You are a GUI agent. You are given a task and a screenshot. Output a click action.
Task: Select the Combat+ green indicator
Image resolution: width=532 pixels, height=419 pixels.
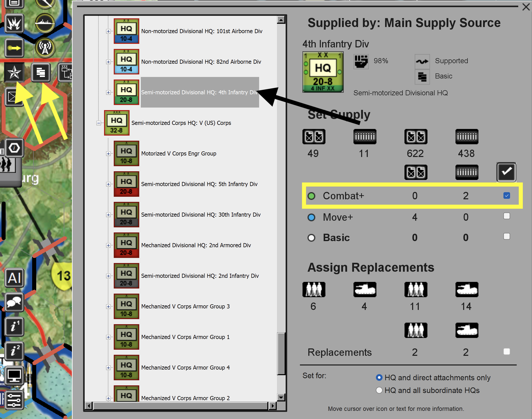[x=311, y=196]
